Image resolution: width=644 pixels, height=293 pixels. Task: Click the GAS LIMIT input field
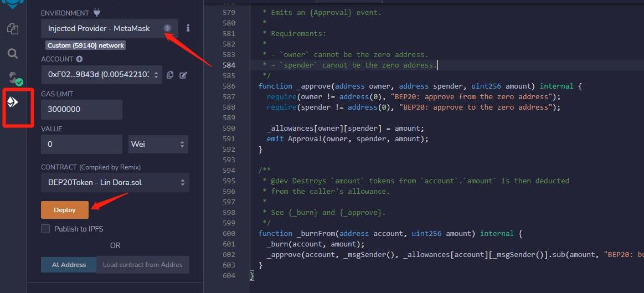pyautogui.click(x=81, y=110)
